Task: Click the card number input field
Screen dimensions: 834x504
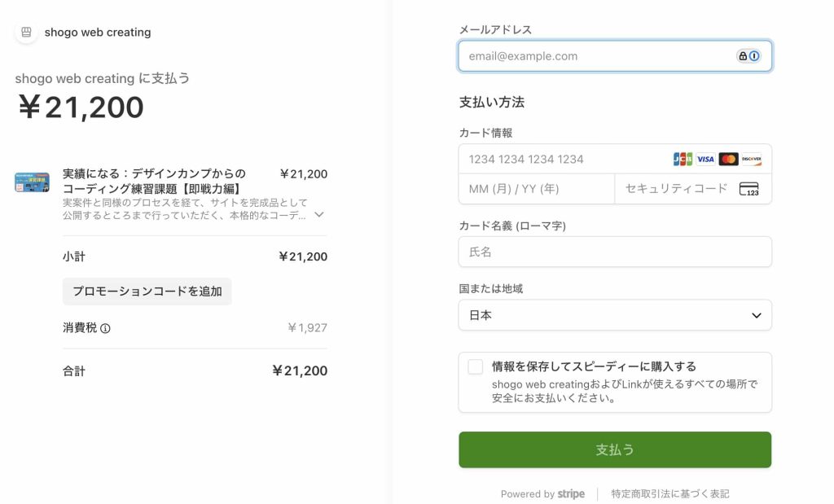Action: coord(562,159)
